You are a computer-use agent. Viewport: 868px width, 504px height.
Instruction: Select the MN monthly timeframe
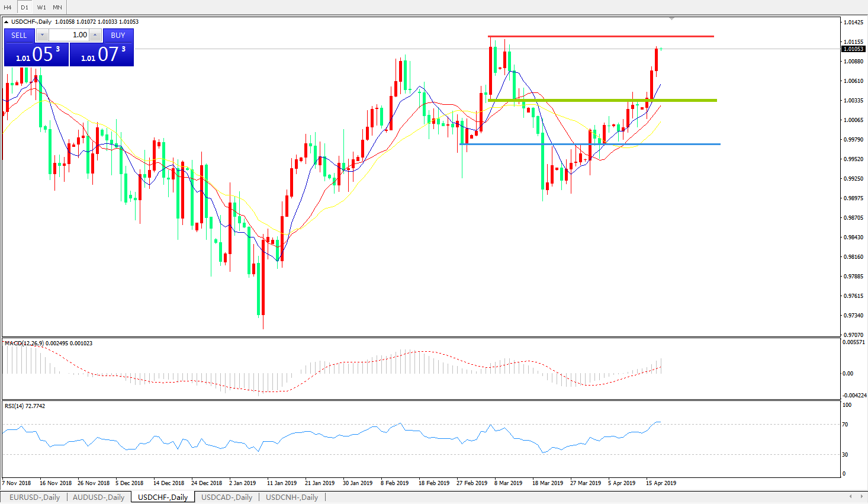pos(57,7)
